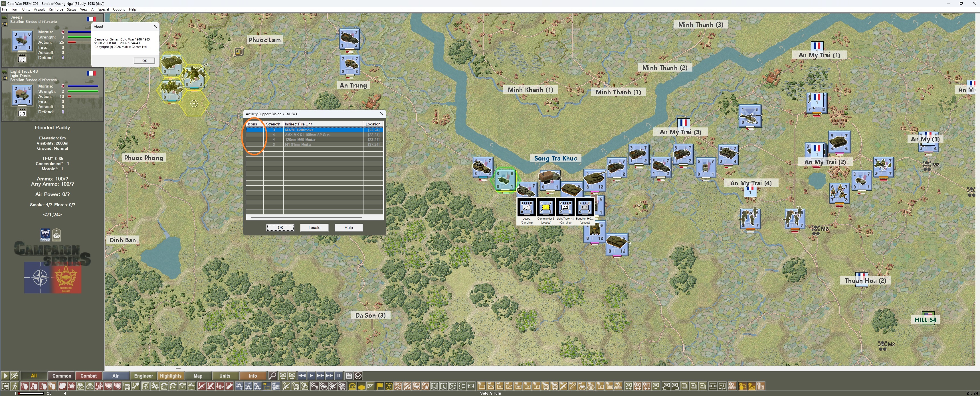The image size is (980, 396).
Task: Click the organization chart highlight icon
Action: (x=618, y=386)
